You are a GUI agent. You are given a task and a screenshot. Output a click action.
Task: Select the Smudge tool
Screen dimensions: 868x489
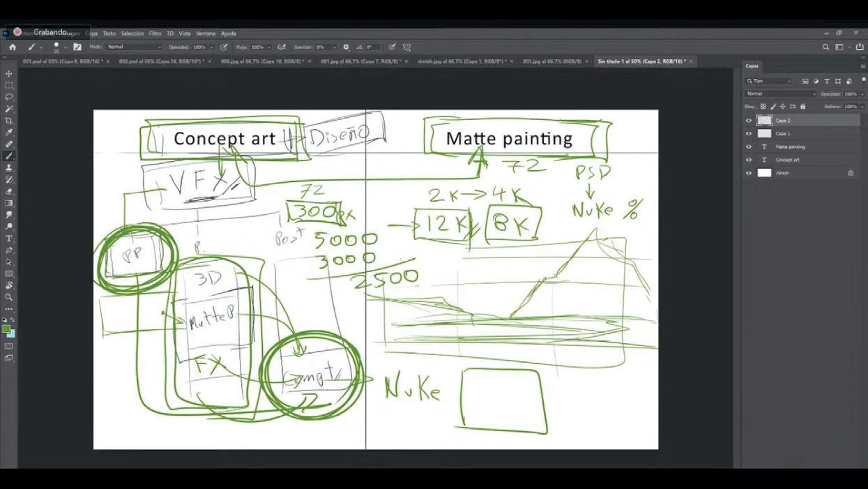pos(9,215)
